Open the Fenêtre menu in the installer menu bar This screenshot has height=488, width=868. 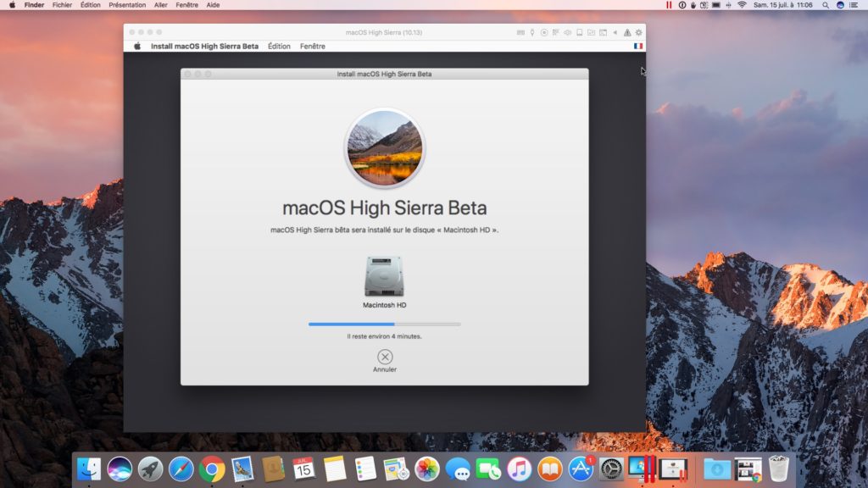313,47
